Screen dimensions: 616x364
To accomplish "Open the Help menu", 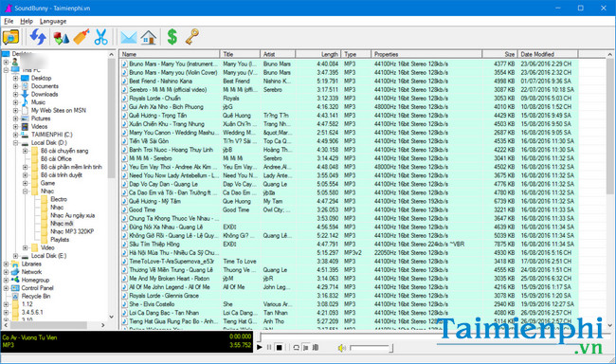I will [27, 21].
